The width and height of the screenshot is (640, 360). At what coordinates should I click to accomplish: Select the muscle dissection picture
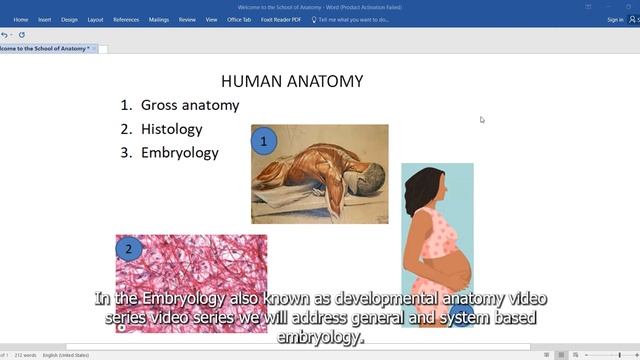(x=320, y=174)
